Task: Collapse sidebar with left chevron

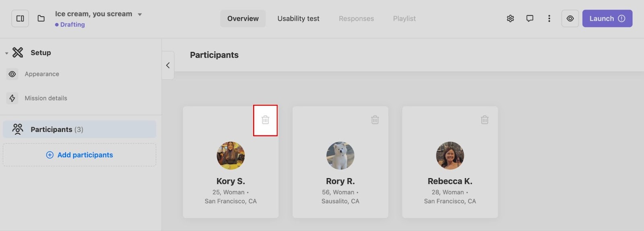Action: (x=168, y=65)
